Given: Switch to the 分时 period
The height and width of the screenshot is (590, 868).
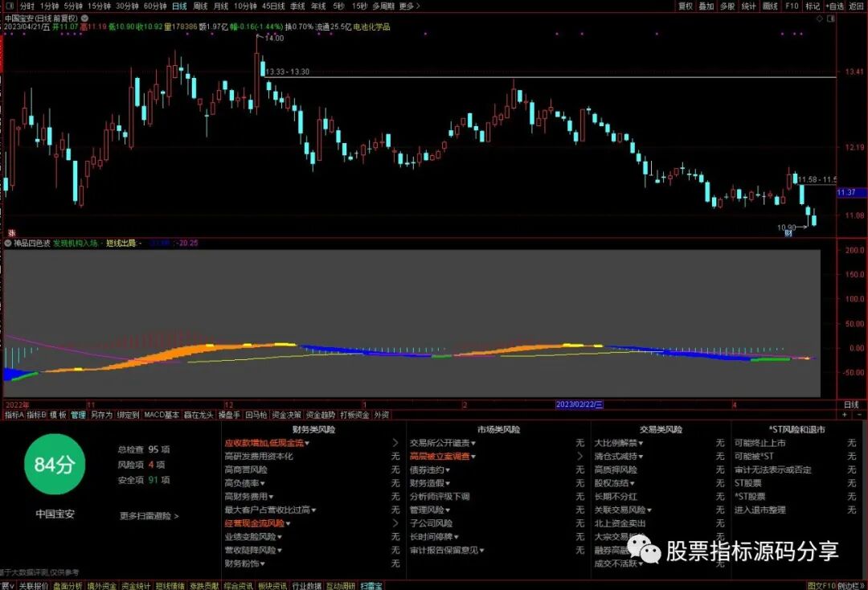Looking at the screenshot, I should pyautogui.click(x=27, y=6).
